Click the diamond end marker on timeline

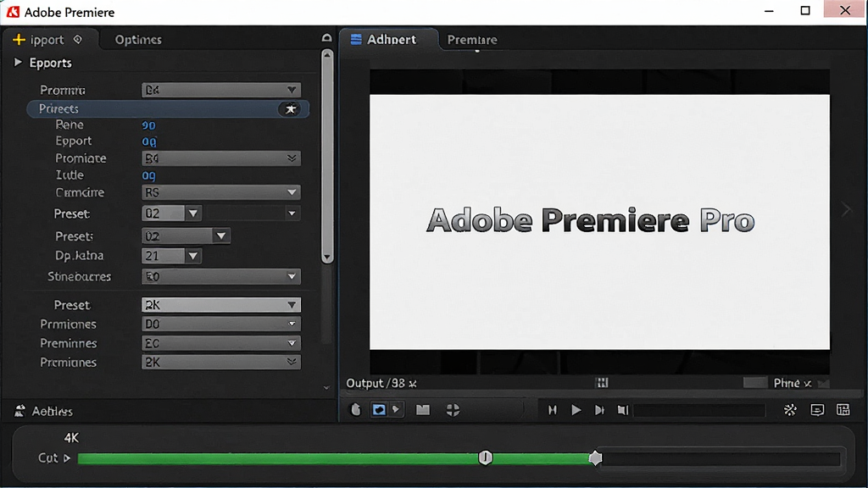click(595, 458)
